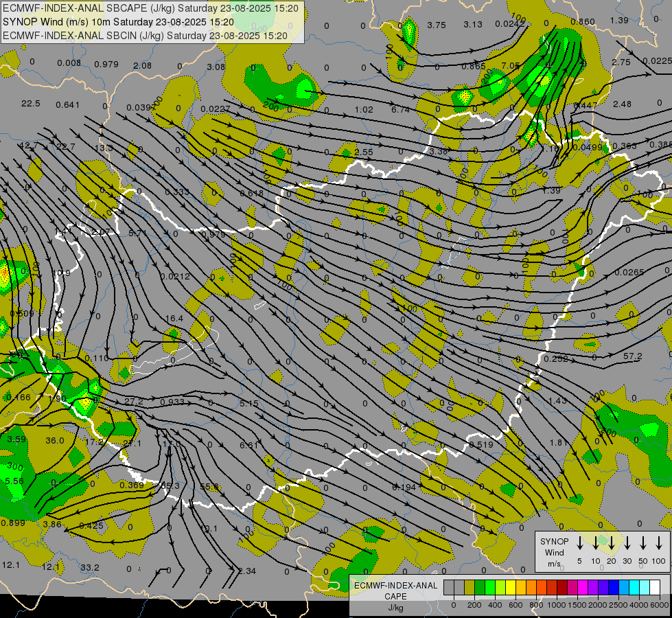Pick the pure yellow CAPE legend swatch

tap(511, 588)
